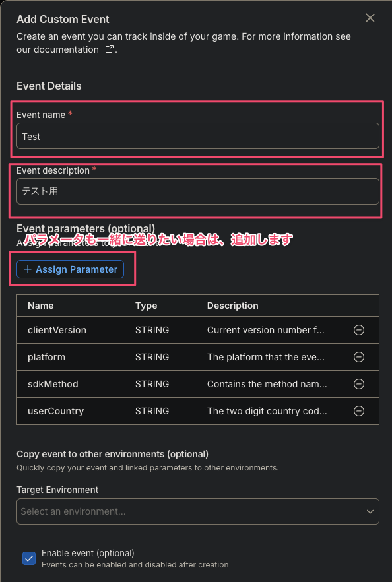Remove the userCountry parameter
Screen dimensions: 392x582
tap(358, 411)
